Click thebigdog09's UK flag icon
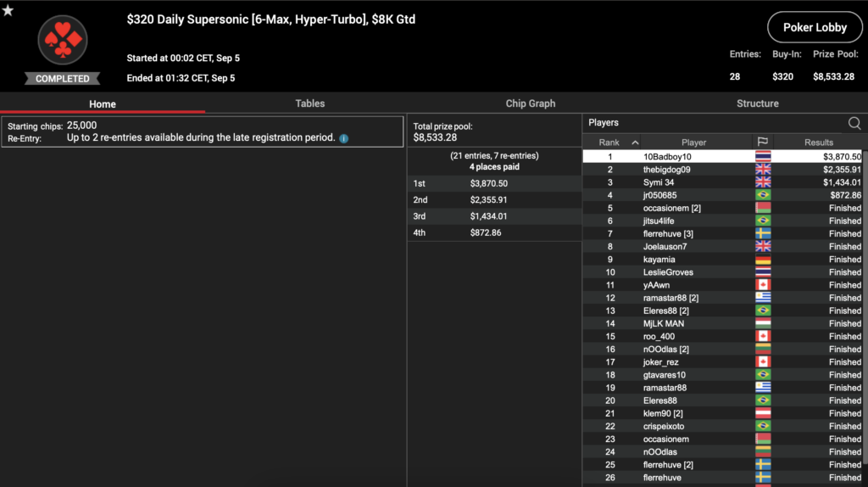 763,170
